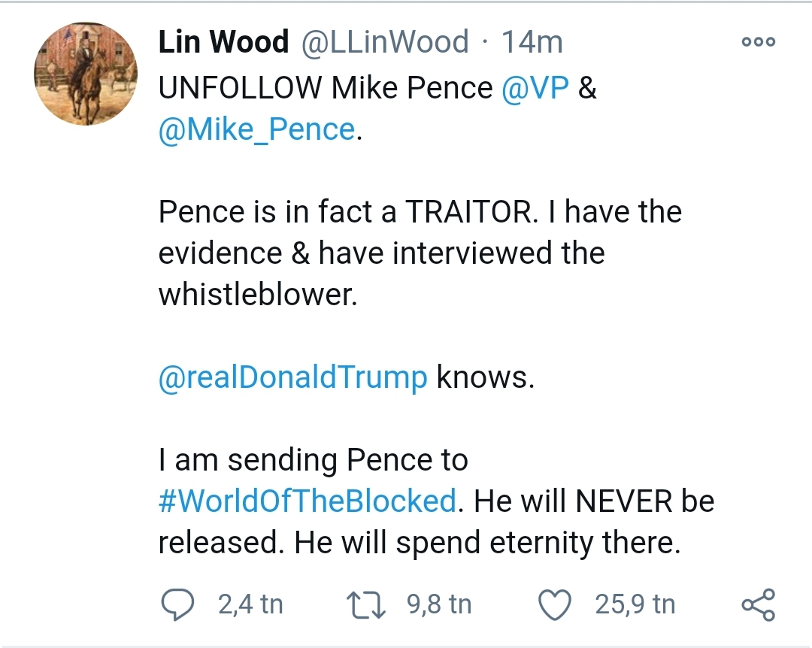
Task: Open the tweet via the 14m timestamp
Action: [532, 42]
